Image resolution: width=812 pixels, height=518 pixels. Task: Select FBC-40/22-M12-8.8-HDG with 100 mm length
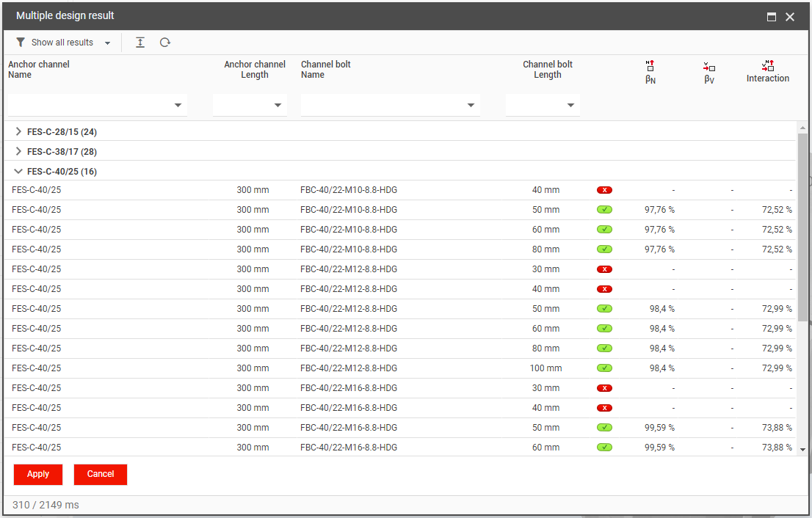[399, 368]
